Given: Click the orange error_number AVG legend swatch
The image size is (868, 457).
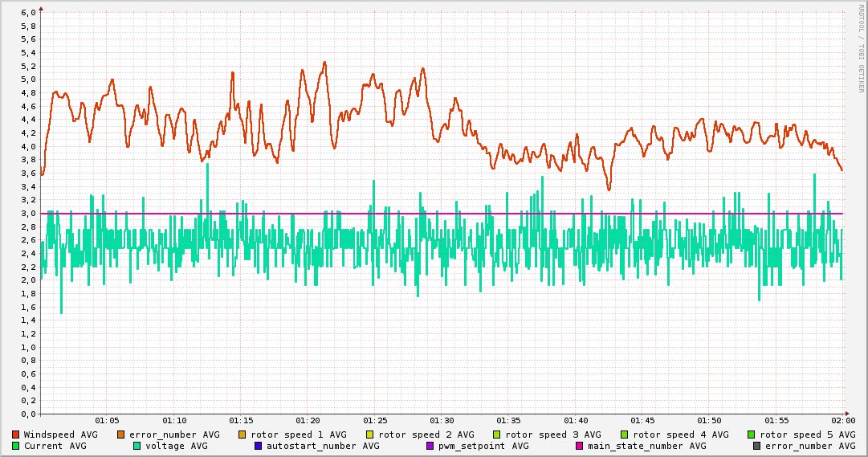Looking at the screenshot, I should tap(121, 435).
